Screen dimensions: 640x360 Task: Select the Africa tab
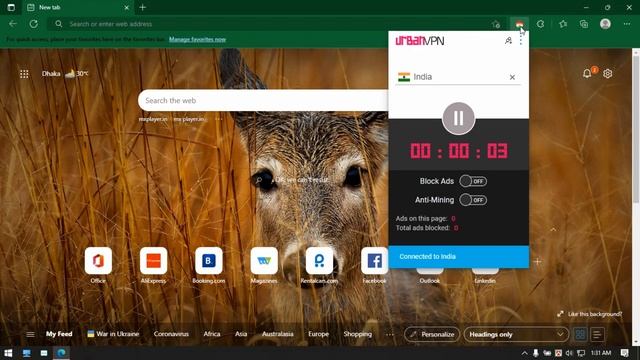coord(212,334)
